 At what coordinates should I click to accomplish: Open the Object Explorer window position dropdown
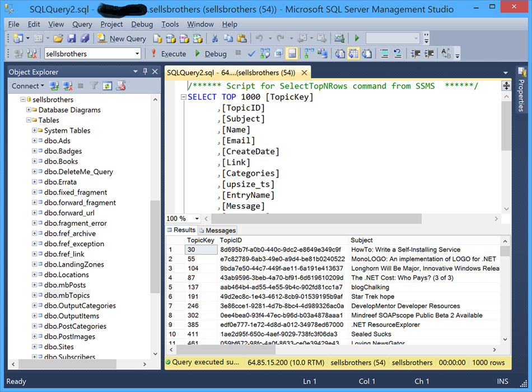click(x=136, y=72)
